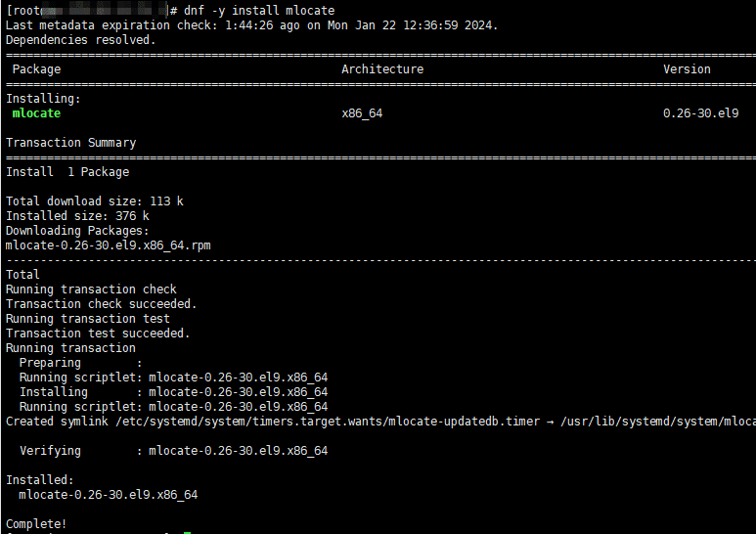756x534 pixels.
Task: Click the Package column header
Action: (x=36, y=69)
